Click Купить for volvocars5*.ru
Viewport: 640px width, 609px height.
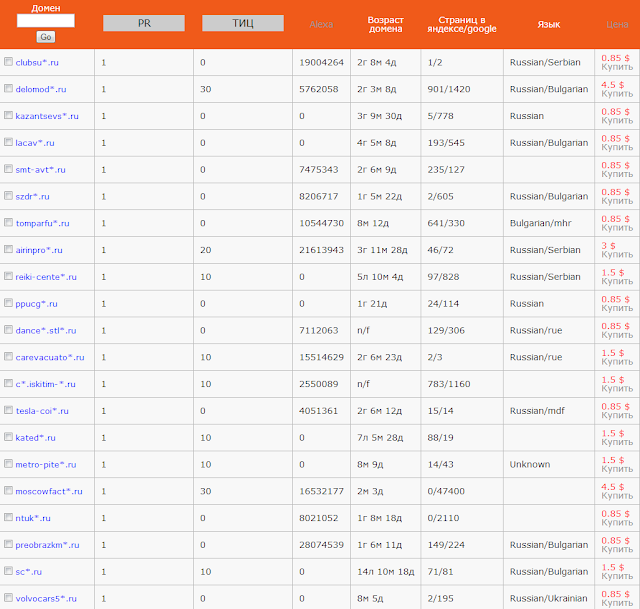(x=617, y=603)
